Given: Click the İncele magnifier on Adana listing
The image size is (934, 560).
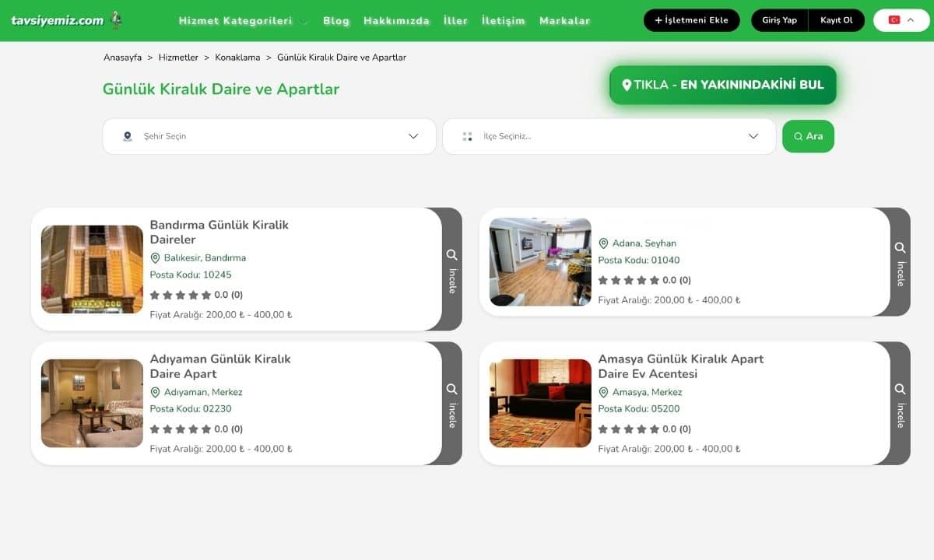Looking at the screenshot, I should click(x=900, y=248).
